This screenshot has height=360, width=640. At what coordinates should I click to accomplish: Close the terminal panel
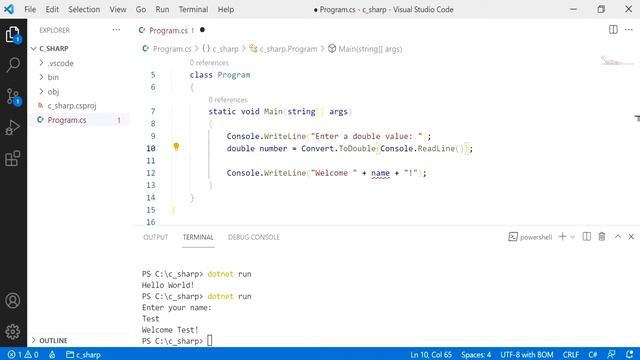tap(631, 237)
